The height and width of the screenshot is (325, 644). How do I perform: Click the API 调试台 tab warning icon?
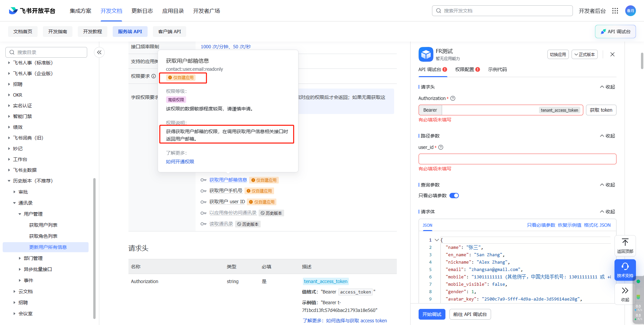pos(445,69)
